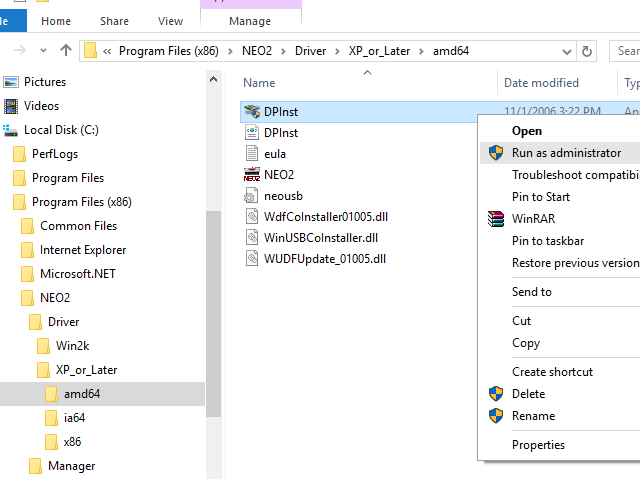Choose Create shortcut in context menu
This screenshot has height=479, width=640.
pos(552,372)
